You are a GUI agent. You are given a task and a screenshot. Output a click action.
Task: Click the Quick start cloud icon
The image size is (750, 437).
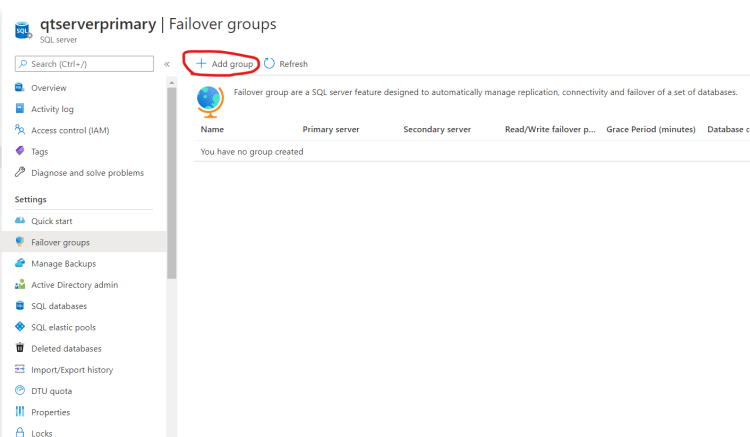tap(20, 220)
